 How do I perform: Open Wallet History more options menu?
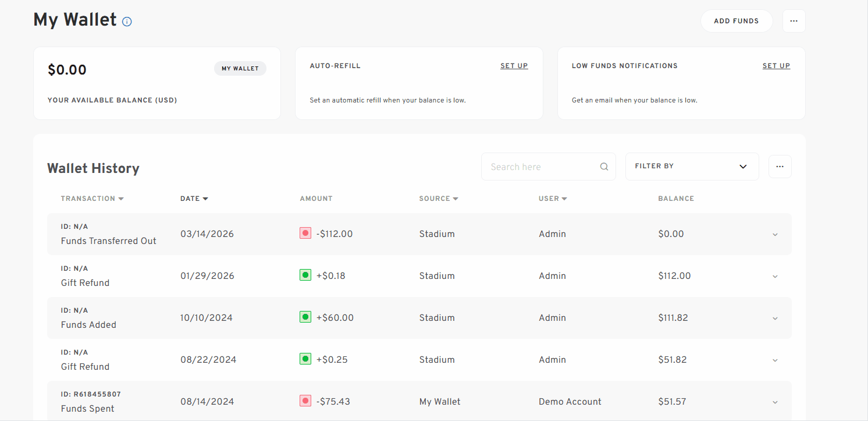point(780,167)
